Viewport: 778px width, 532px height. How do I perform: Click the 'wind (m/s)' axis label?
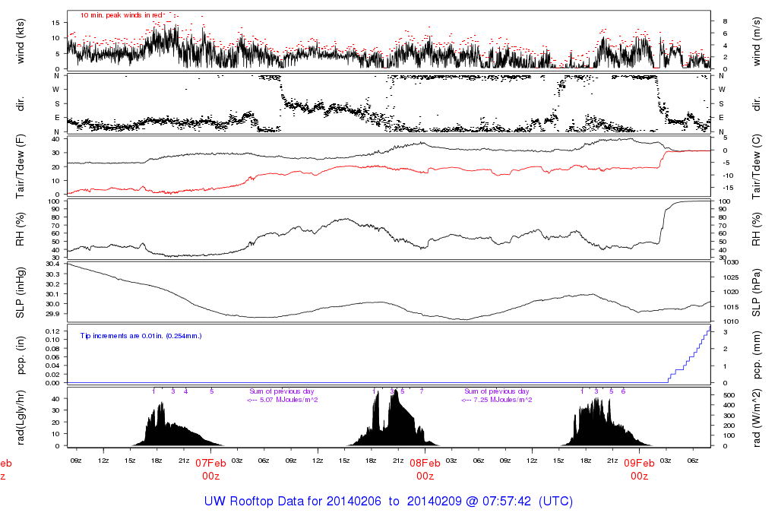coord(756,41)
